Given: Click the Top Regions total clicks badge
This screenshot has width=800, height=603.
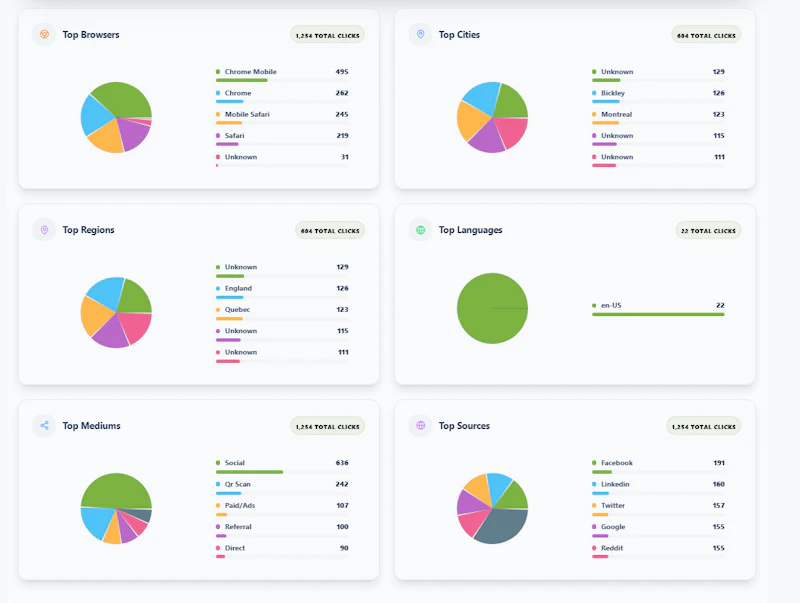Looking at the screenshot, I should (330, 231).
